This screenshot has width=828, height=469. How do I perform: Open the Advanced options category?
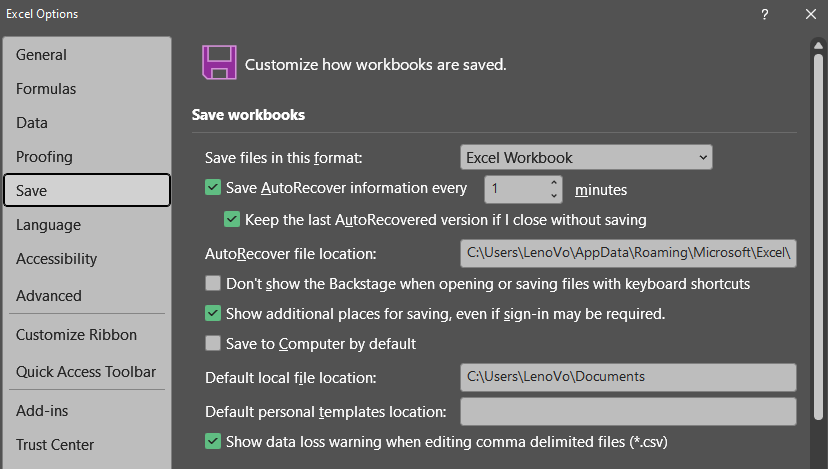(x=49, y=296)
